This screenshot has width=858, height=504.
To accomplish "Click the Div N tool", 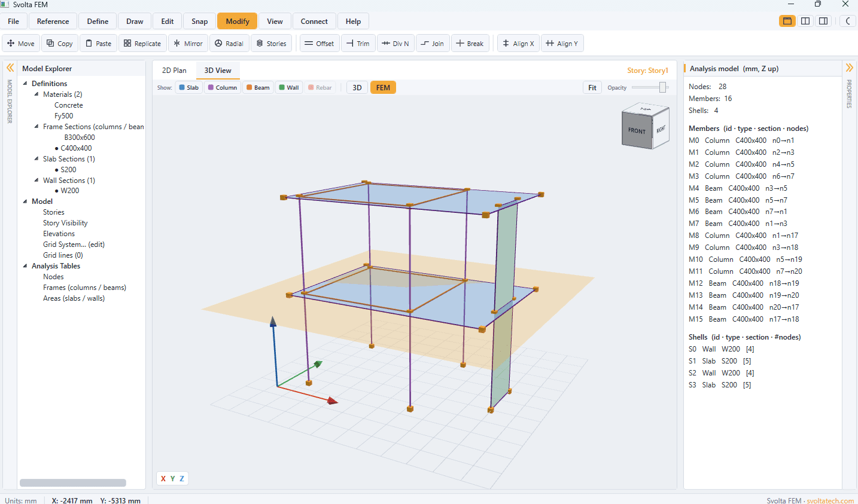I will coord(395,44).
